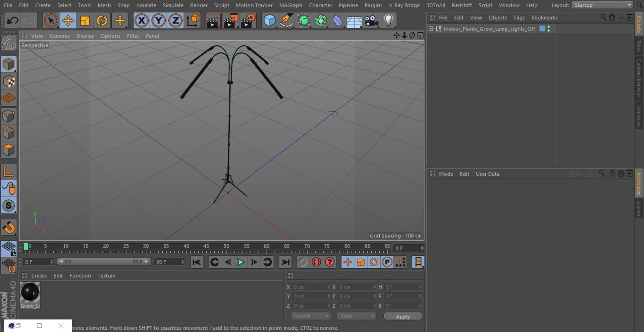Viewport: 644px width, 332px height.
Task: Switch to Points mode
Action: click(9, 116)
